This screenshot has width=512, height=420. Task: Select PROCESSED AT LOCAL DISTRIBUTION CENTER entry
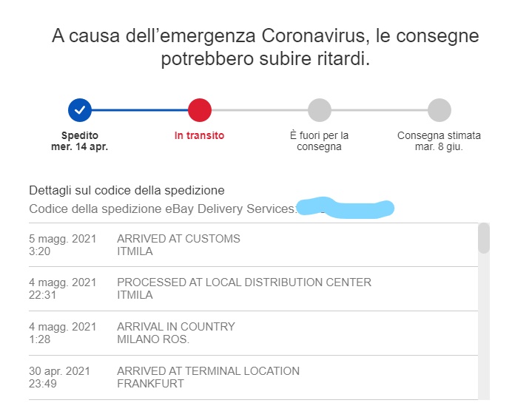coord(253,288)
